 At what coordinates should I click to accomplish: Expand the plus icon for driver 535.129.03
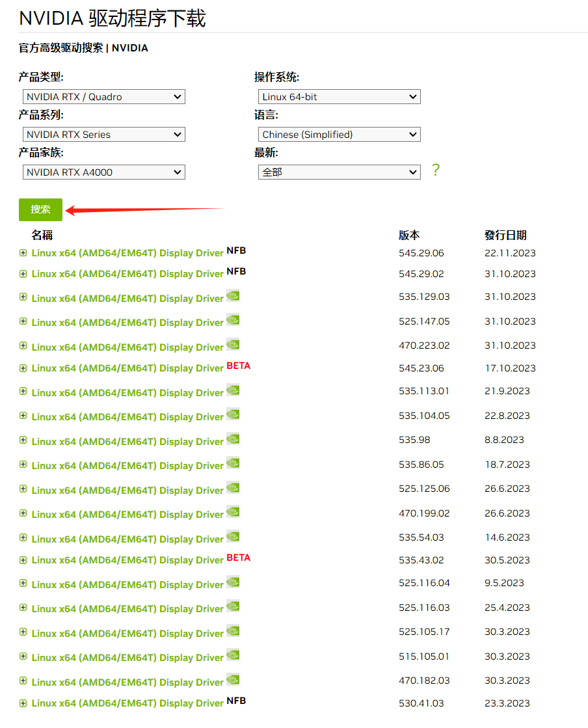pyautogui.click(x=23, y=297)
